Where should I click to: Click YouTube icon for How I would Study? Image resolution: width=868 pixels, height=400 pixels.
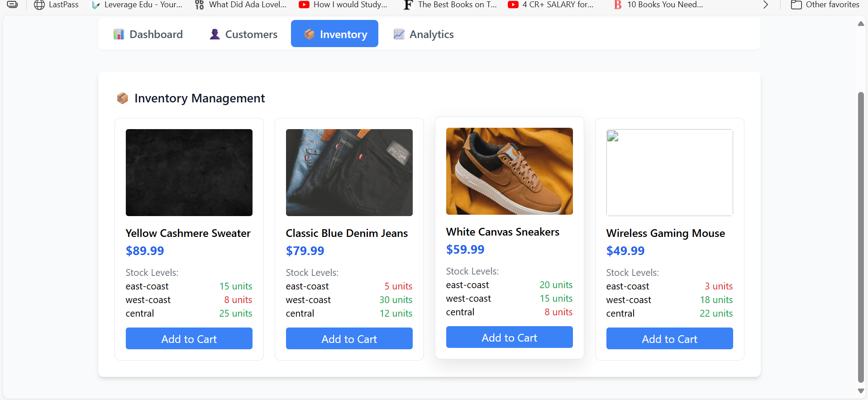304,5
